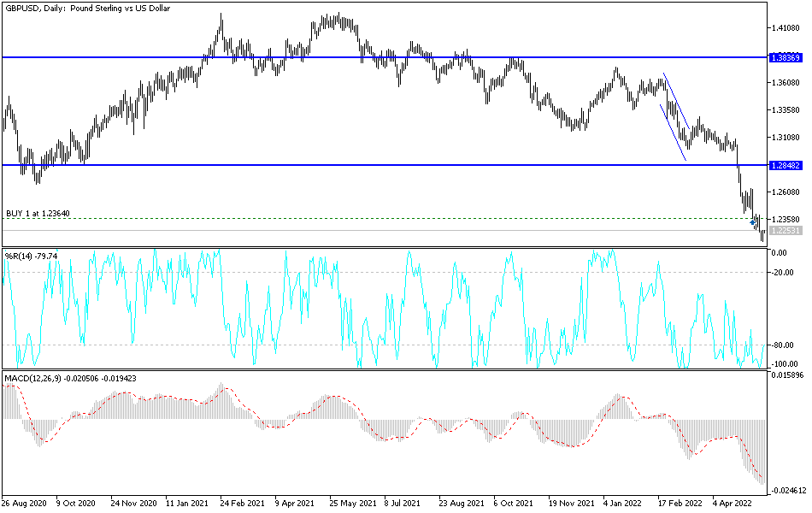Click the 1.31080 price axis value
This screenshot has width=812, height=513.
tap(786, 138)
